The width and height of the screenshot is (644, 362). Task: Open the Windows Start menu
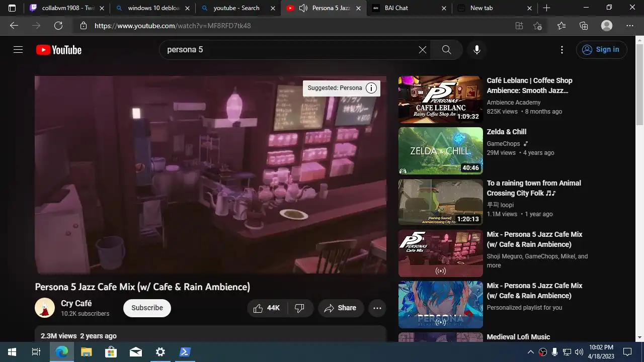pos(12,352)
